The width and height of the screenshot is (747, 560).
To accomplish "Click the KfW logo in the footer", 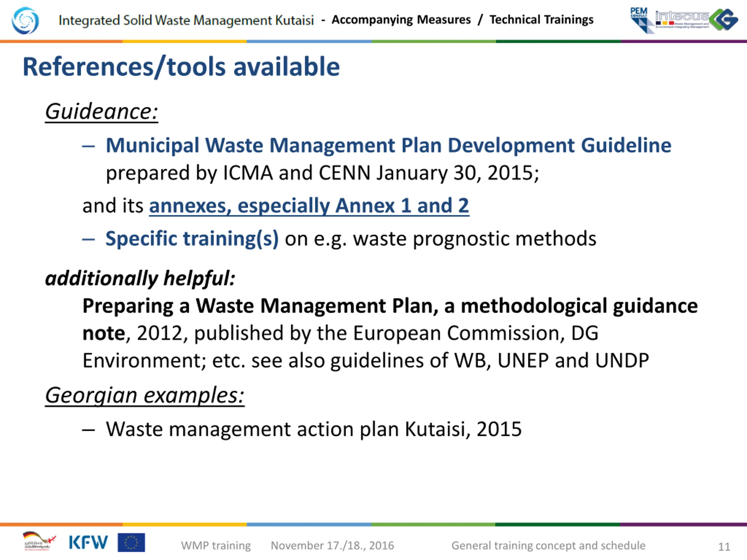I will click(x=88, y=542).
